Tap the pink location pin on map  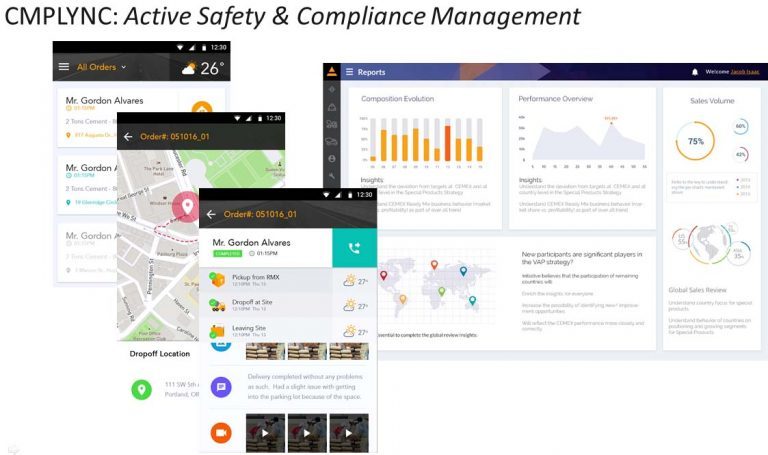click(187, 207)
